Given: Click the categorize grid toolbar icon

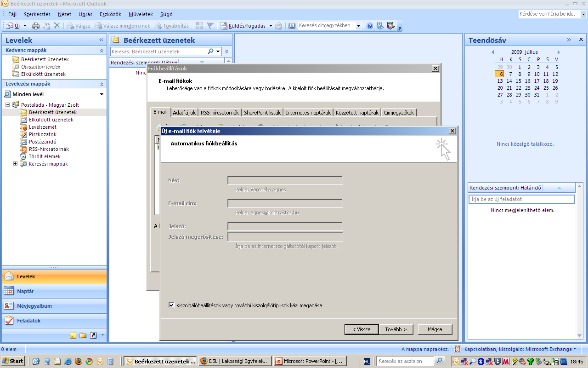Looking at the screenshot, I should 199,26.
